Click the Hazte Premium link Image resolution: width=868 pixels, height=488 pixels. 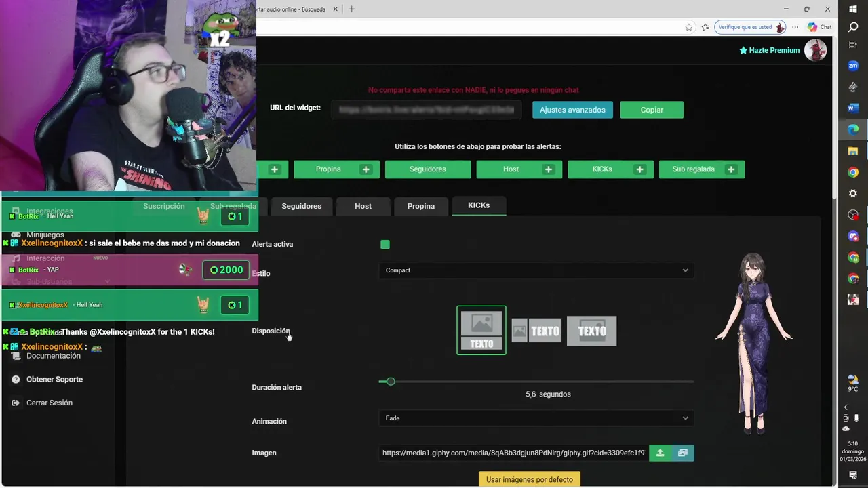[x=769, y=50]
